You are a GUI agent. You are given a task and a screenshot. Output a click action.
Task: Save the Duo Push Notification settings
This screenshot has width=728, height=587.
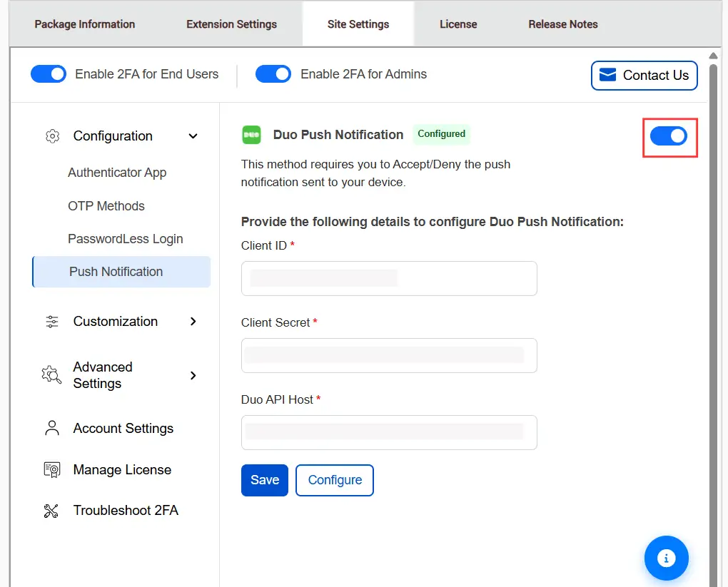tap(264, 480)
